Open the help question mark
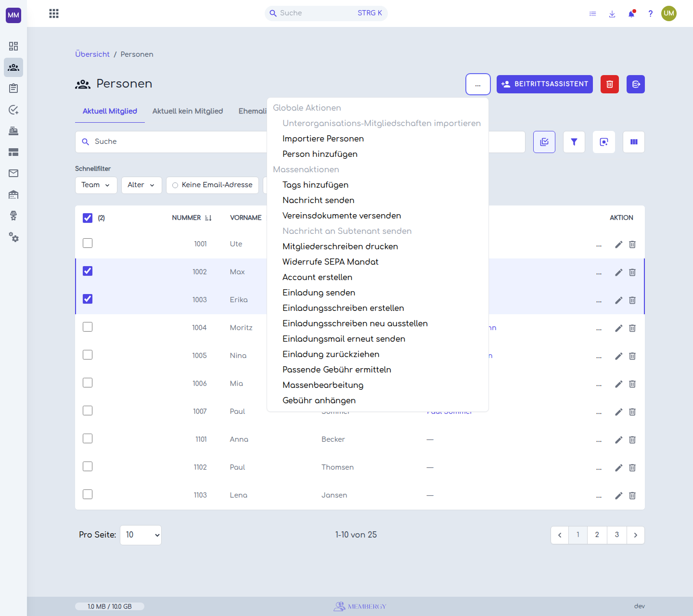Screen dimensions: 693x616 tap(650, 13)
